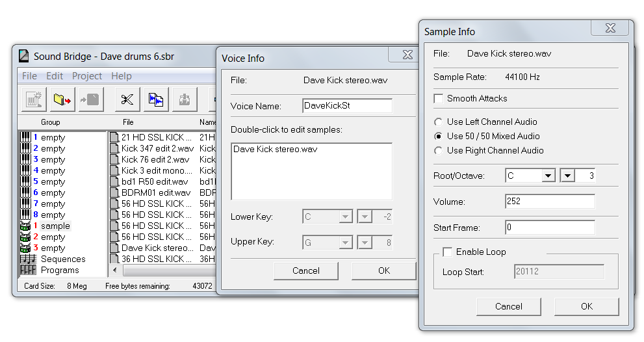Click the new project toolbar icon

tap(34, 99)
